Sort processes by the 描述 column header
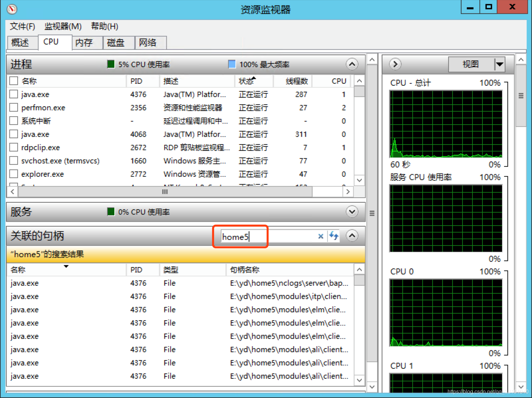Image resolution: width=532 pixels, height=398 pixels. pyautogui.click(x=197, y=81)
